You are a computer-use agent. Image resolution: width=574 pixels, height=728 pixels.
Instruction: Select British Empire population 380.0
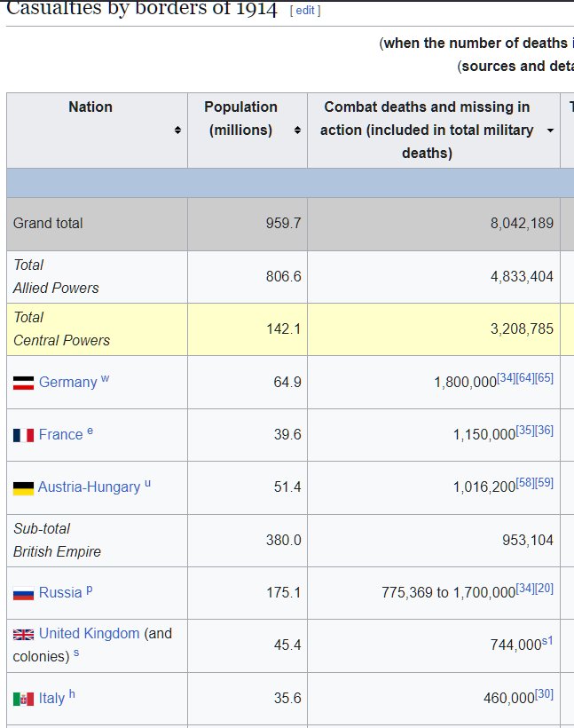point(284,541)
